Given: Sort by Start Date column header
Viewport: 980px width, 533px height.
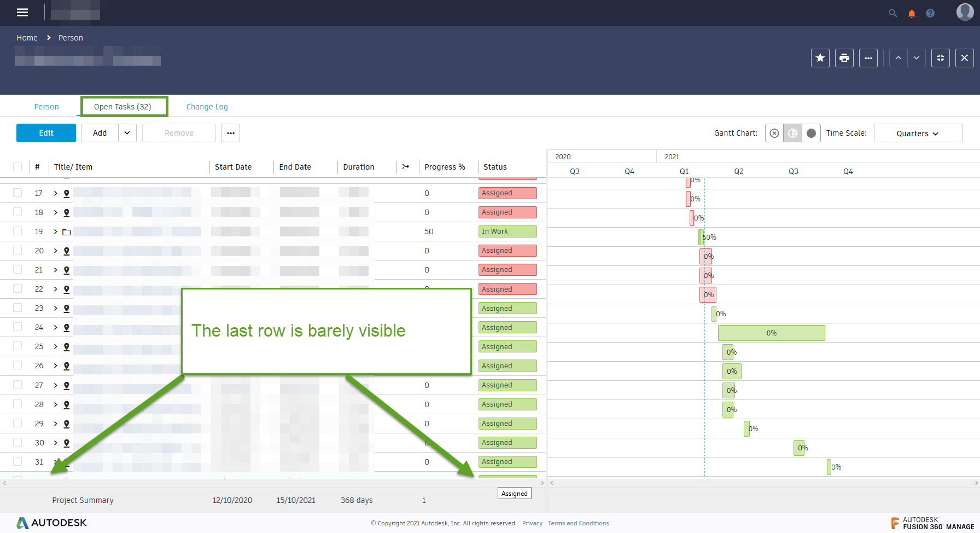Looking at the screenshot, I should coord(234,167).
